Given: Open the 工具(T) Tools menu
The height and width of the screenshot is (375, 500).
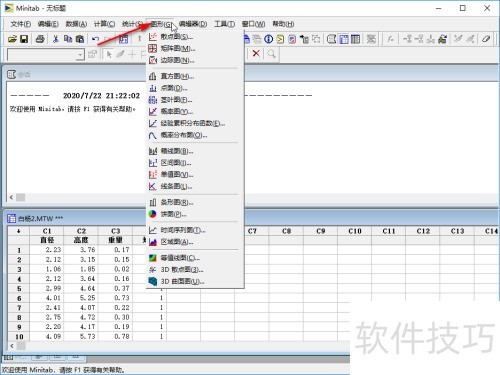Looking at the screenshot, I should pos(224,24).
